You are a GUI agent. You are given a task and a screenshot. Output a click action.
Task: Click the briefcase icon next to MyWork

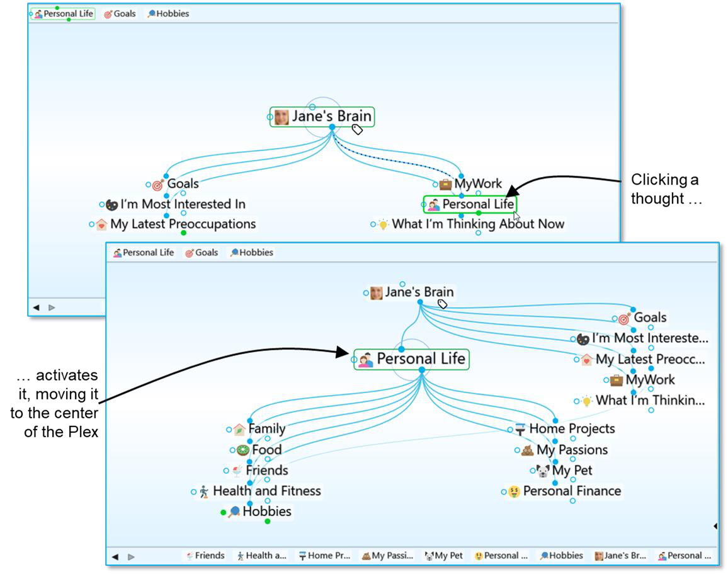pos(445,184)
